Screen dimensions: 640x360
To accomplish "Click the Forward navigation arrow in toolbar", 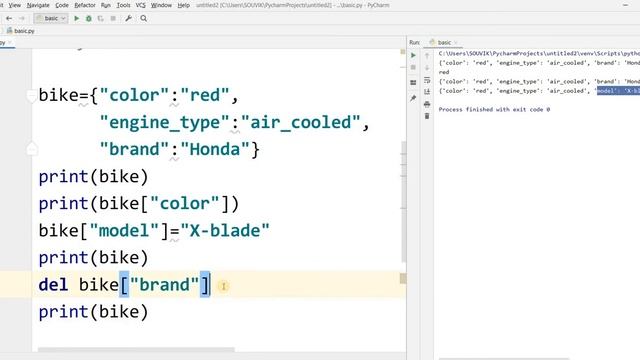I will (x=22, y=18).
